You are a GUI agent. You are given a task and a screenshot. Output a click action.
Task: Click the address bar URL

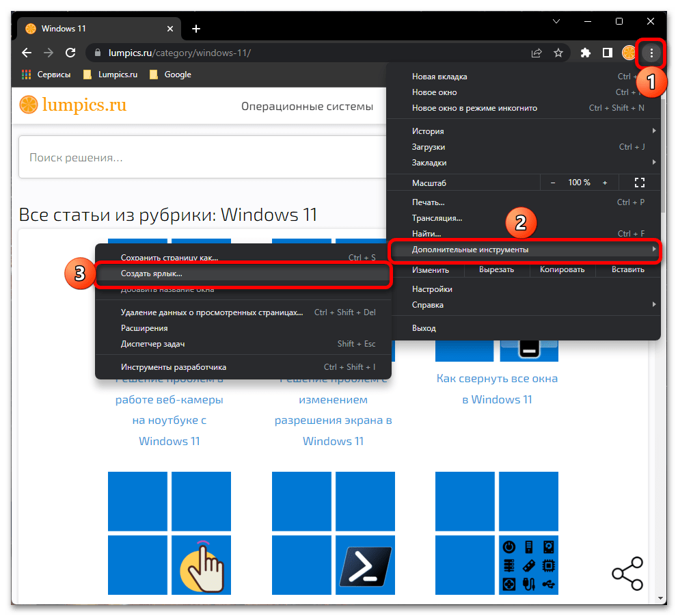180,53
